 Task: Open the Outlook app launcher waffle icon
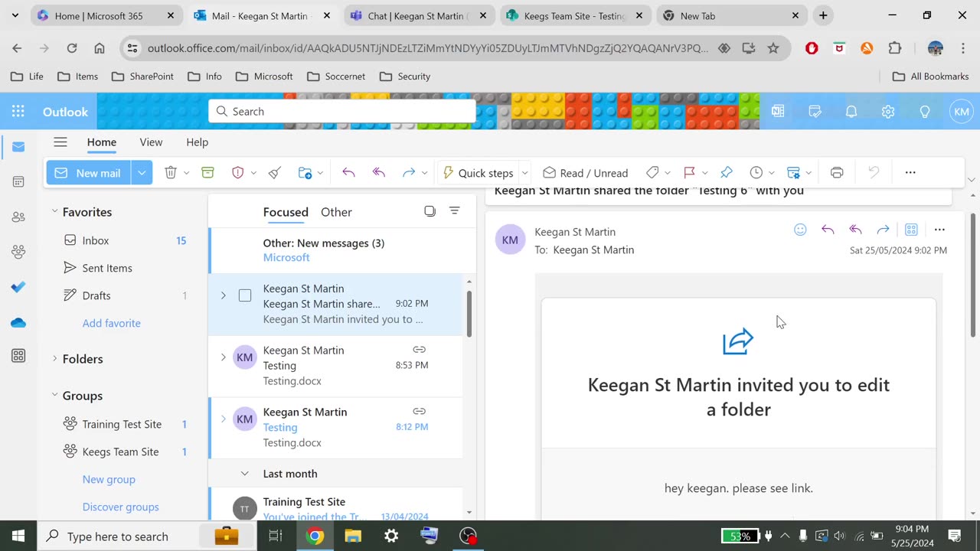pyautogui.click(x=18, y=112)
